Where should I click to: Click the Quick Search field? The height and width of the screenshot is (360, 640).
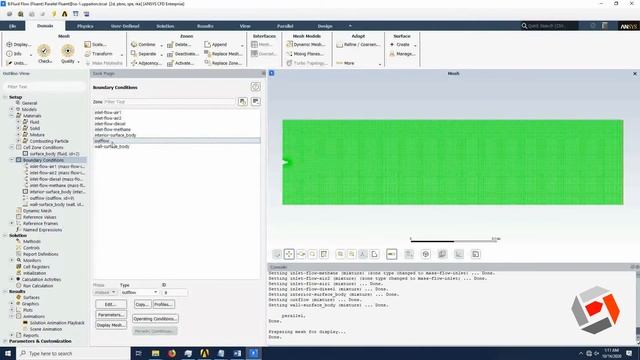(549, 26)
